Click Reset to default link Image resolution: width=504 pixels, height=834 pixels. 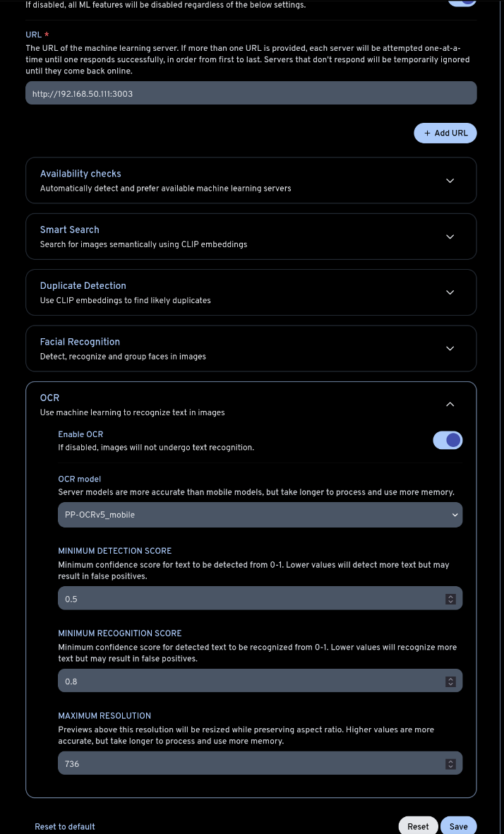(65, 826)
